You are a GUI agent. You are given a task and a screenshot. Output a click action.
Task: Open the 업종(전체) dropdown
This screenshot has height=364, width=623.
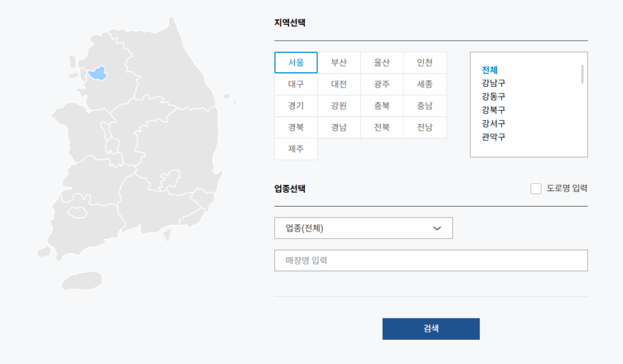coord(363,228)
